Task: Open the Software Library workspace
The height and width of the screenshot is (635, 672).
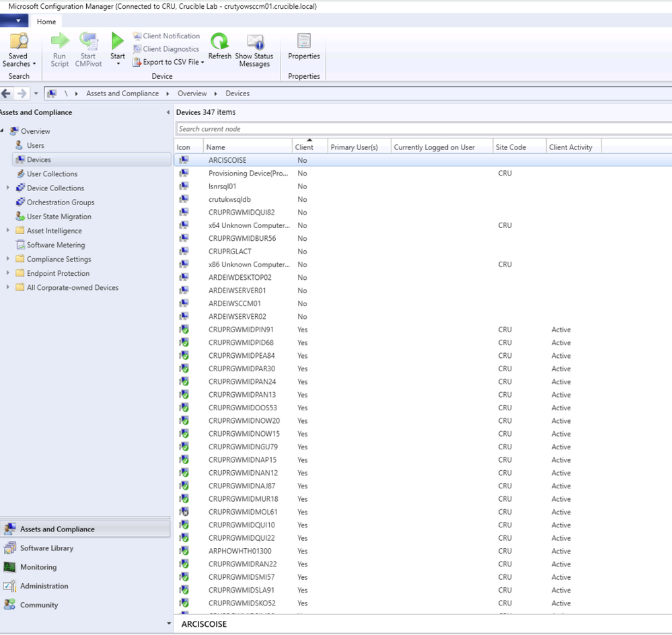Action: [x=9, y=548]
